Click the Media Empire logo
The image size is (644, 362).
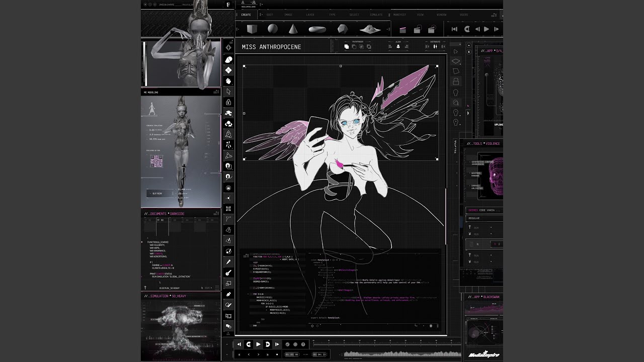(x=484, y=354)
